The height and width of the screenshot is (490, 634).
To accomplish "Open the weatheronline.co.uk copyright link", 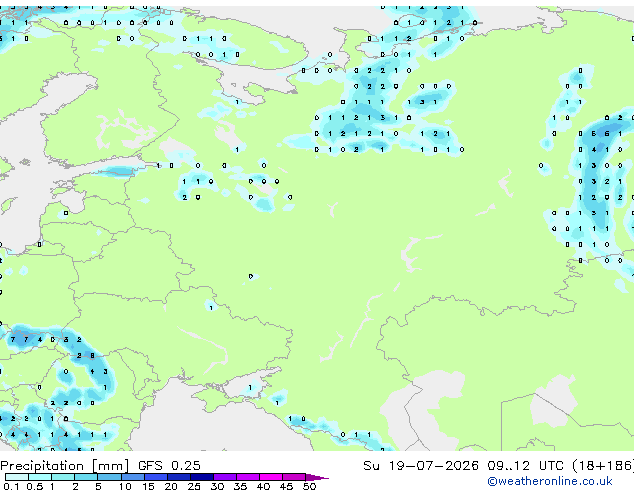I will coord(550,481).
